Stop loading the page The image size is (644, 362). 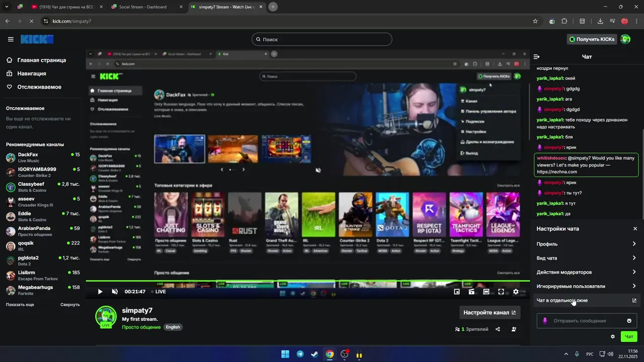point(31,21)
